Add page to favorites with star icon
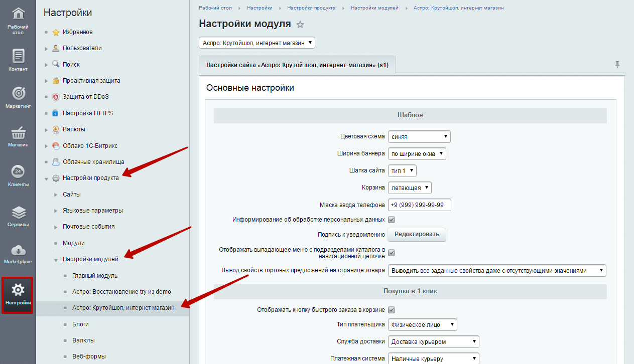Image resolution: width=634 pixels, height=364 pixels. pos(300,24)
